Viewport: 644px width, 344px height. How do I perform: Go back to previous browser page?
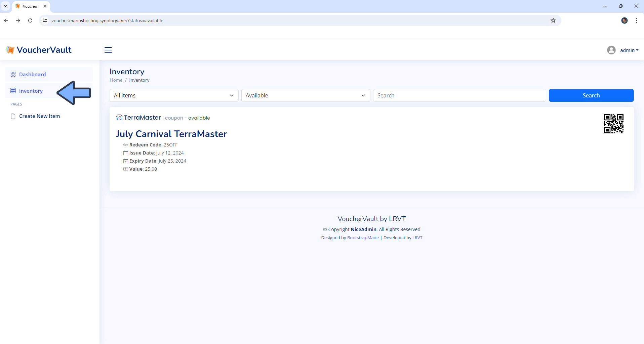(x=6, y=20)
